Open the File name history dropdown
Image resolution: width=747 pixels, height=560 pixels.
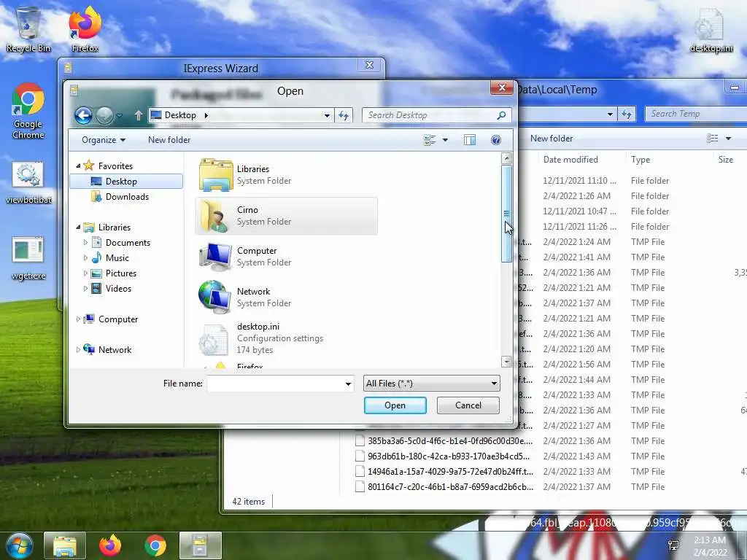click(348, 384)
